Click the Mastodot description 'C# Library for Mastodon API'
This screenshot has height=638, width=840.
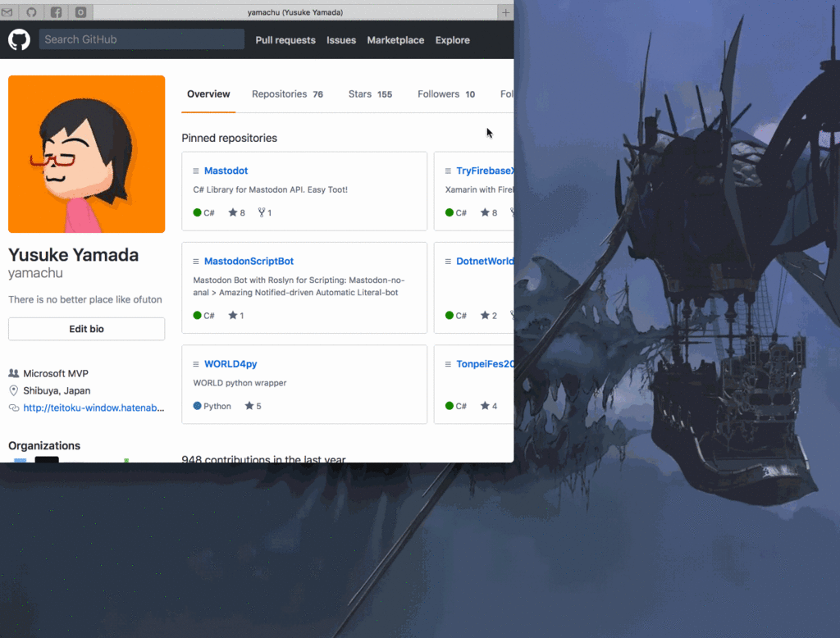coord(271,189)
